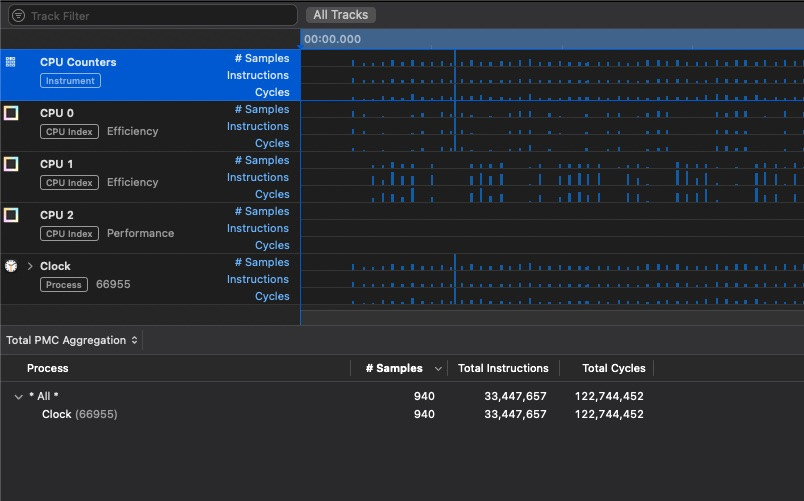Collapse the * All * row
Screen dimensions: 804x501
point(18,396)
